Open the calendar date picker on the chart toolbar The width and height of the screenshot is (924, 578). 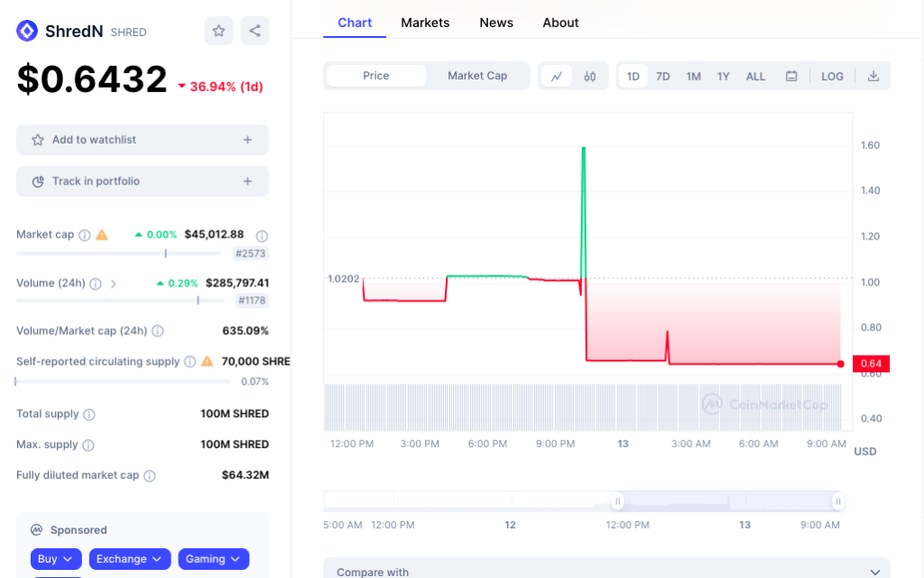tap(790, 76)
